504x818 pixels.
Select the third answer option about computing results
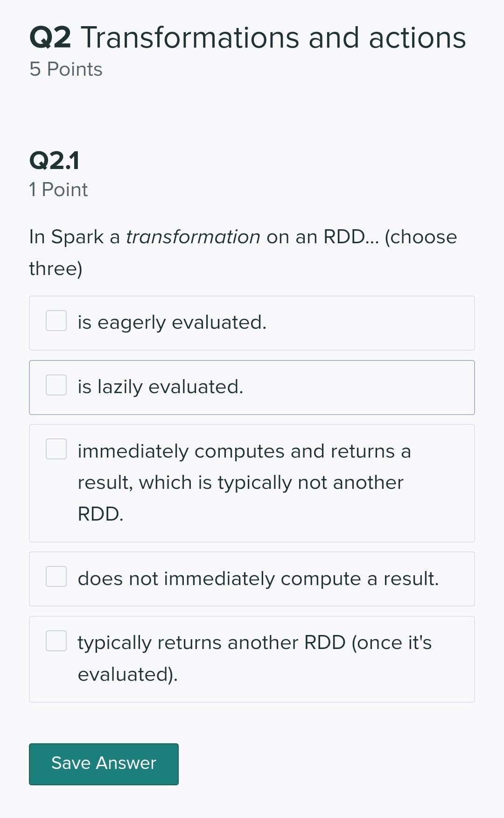click(x=252, y=483)
